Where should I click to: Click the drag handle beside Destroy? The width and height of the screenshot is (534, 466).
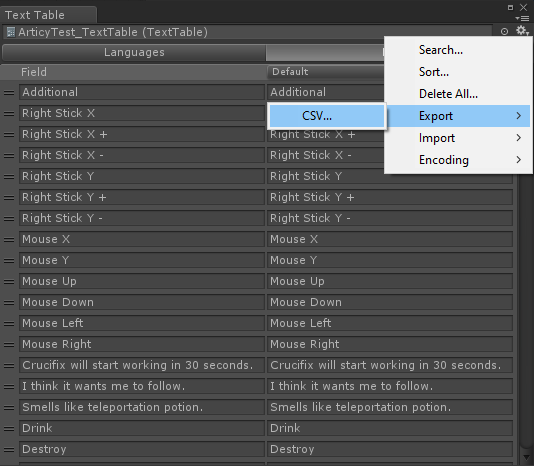pos(9,450)
